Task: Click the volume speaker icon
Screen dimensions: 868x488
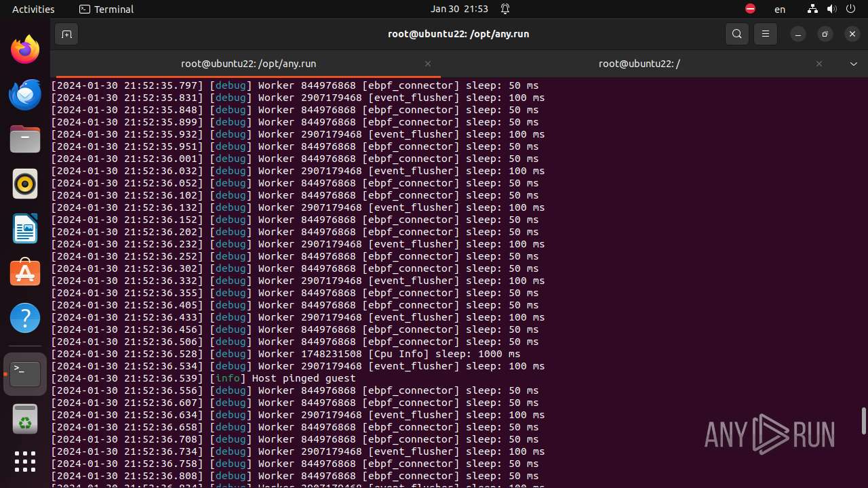Action: coord(831,9)
